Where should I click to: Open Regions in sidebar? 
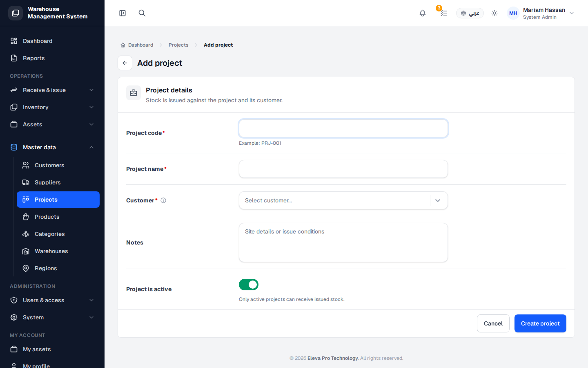(x=58, y=268)
